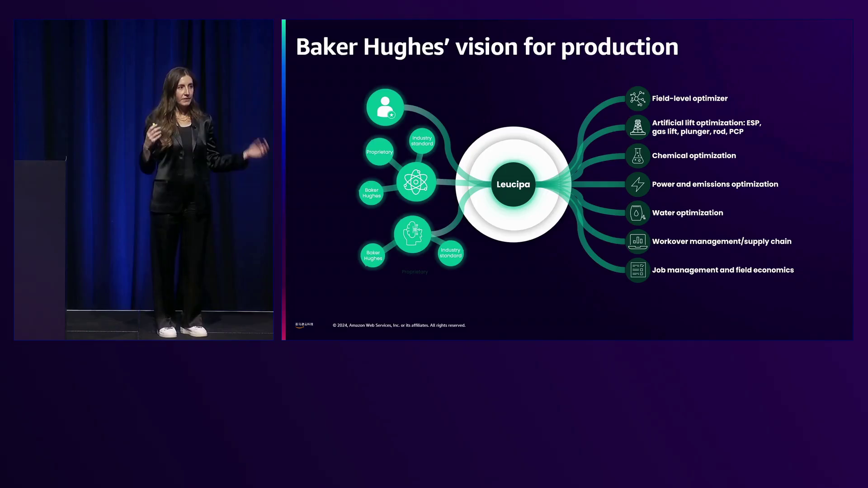Click the speaker video thumbnail
Screen dimensions: 868x488
144,180
